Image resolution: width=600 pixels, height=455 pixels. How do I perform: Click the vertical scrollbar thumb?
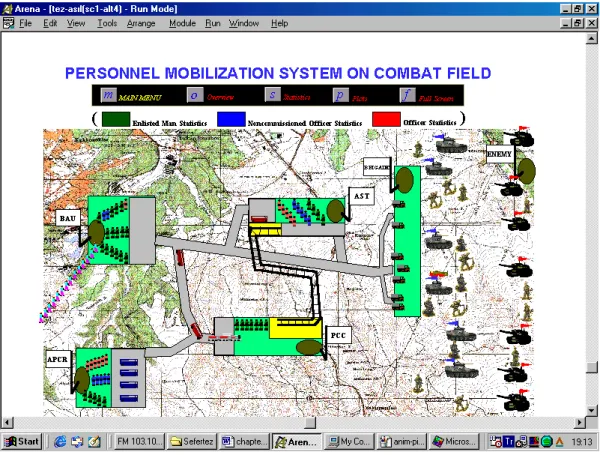(x=592, y=367)
